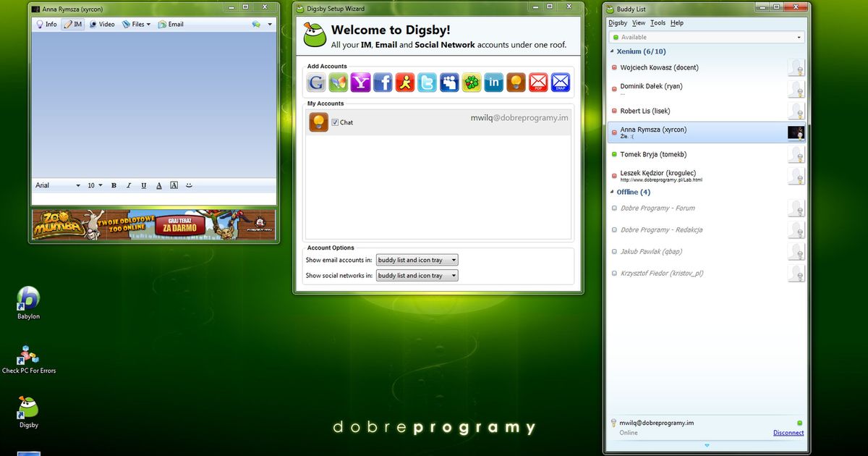This screenshot has height=456, width=868.
Task: Start a Video chat with Anna Rymsza
Action: [x=101, y=24]
